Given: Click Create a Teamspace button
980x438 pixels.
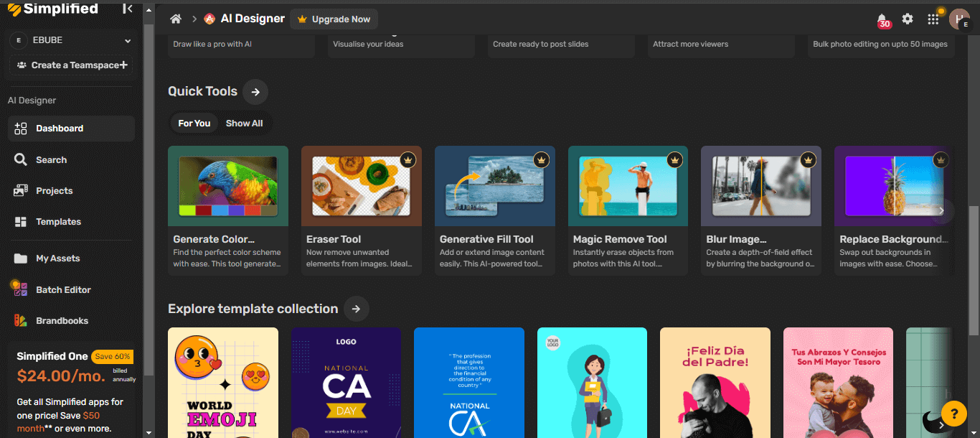Looking at the screenshot, I should point(71,65).
